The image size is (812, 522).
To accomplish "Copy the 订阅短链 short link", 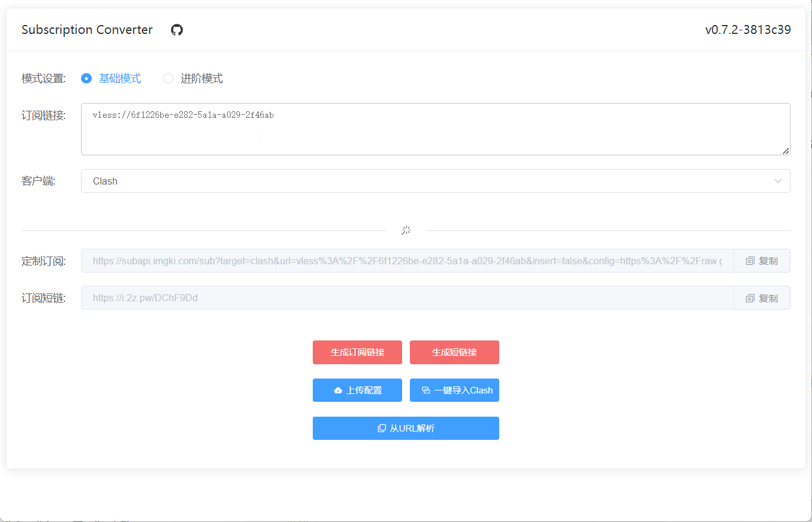I will pyautogui.click(x=762, y=298).
